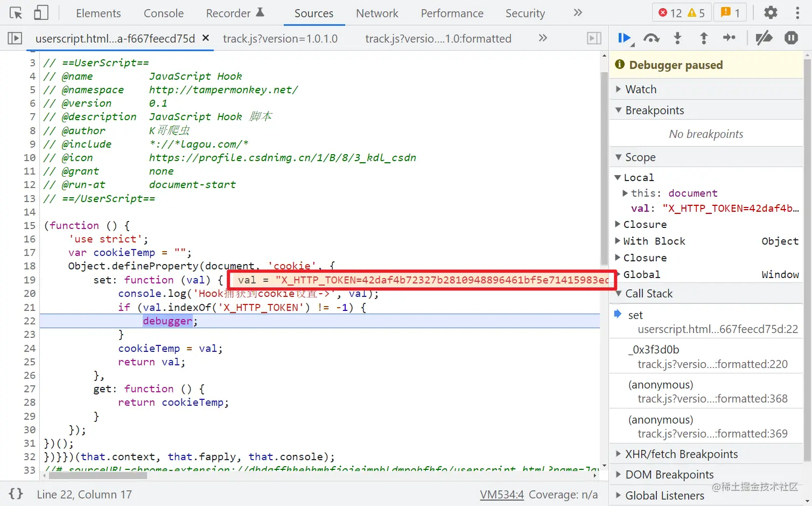Screen dimensions: 812x506
Task: Expand the Watch section
Action: (x=706, y=89)
